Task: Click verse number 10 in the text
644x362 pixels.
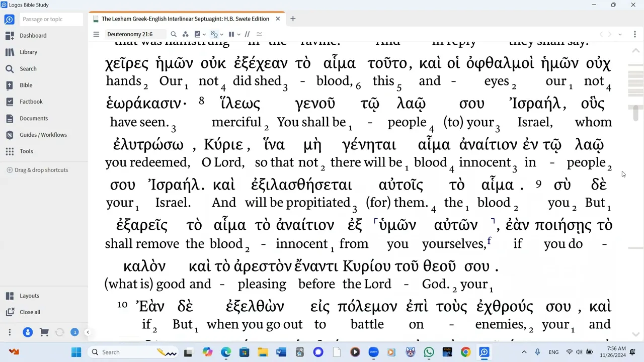Action: [x=122, y=304]
